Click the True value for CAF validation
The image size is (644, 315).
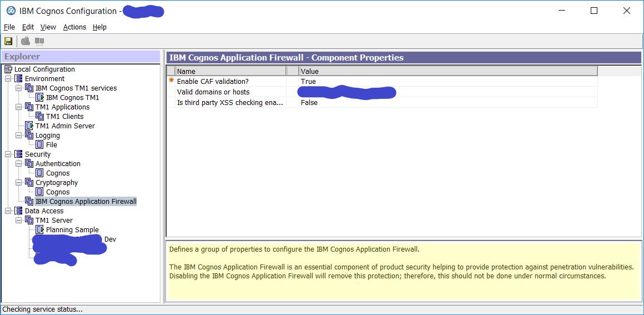[308, 82]
